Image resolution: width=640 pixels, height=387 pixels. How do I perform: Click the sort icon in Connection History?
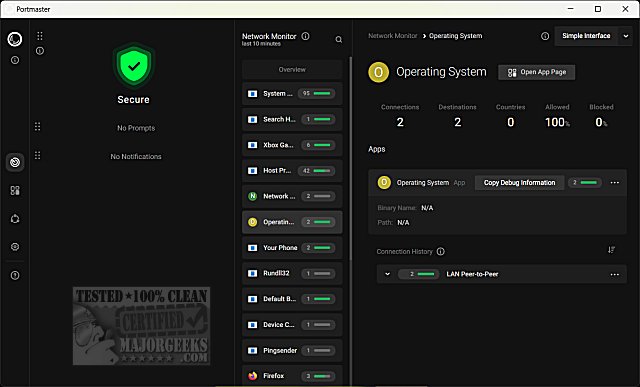click(611, 249)
